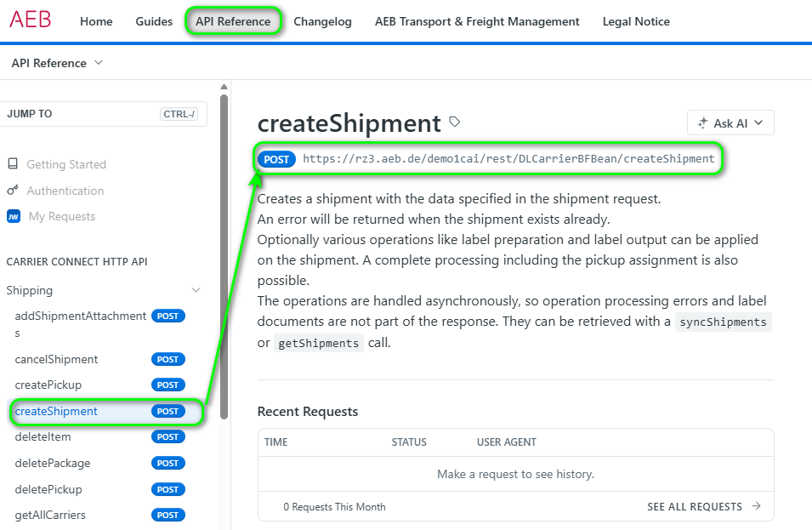Open addShipmentAttachments endpoint
Image resolution: width=812 pixels, height=530 pixels.
pos(80,324)
